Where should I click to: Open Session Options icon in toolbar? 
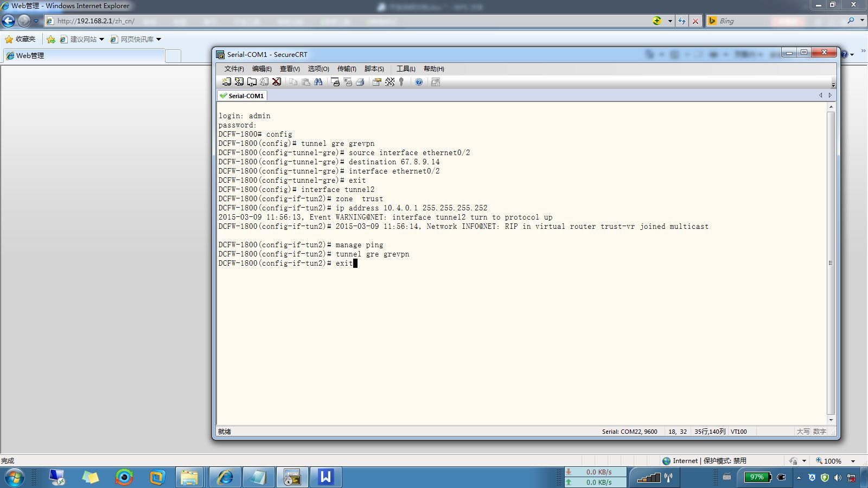376,82
